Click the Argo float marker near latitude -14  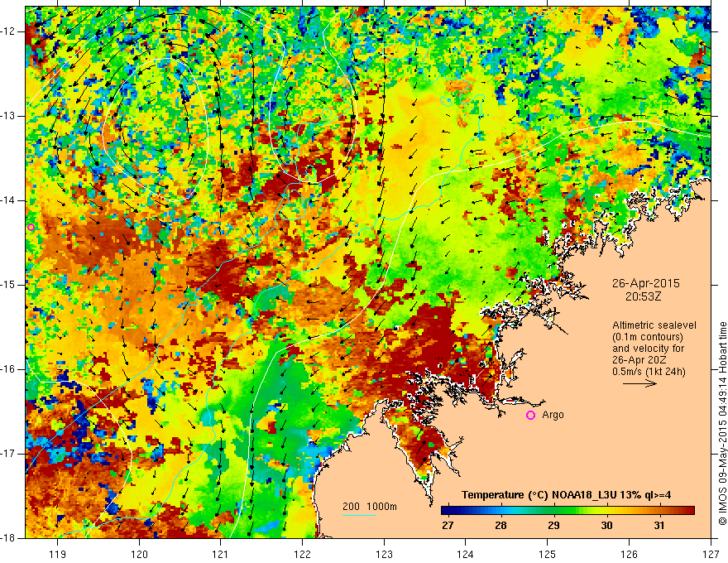coord(31,227)
